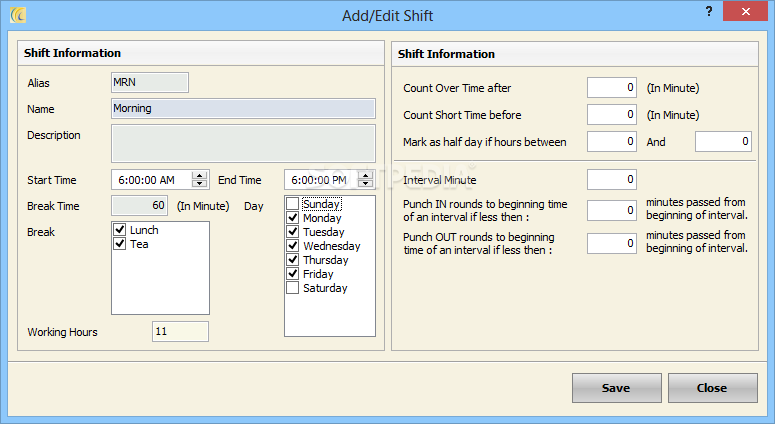Uncheck the Tuesday day checkbox
775x424 pixels.
(293, 231)
